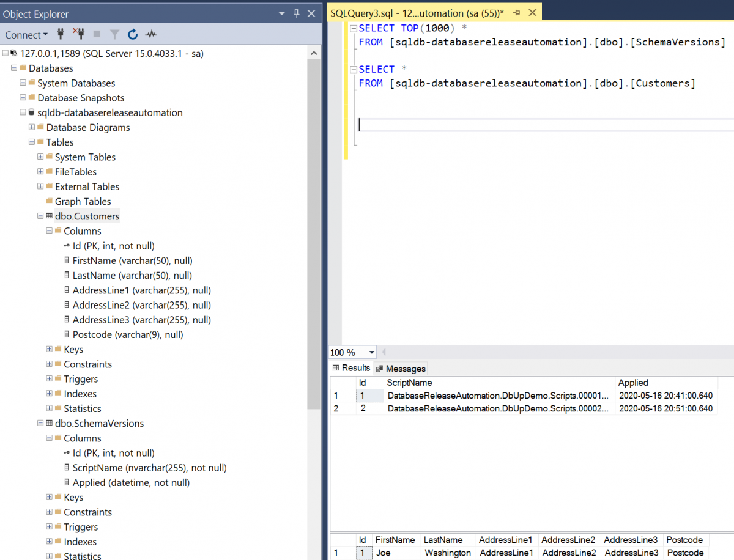
Task: Expand the Keys node under dbo.Customers
Action: (49, 349)
